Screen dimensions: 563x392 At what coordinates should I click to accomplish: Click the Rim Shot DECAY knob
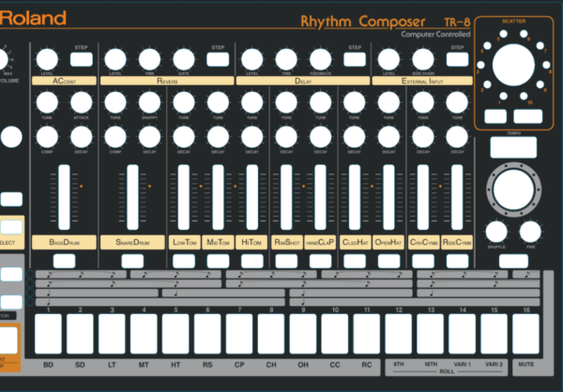pyautogui.click(x=286, y=137)
